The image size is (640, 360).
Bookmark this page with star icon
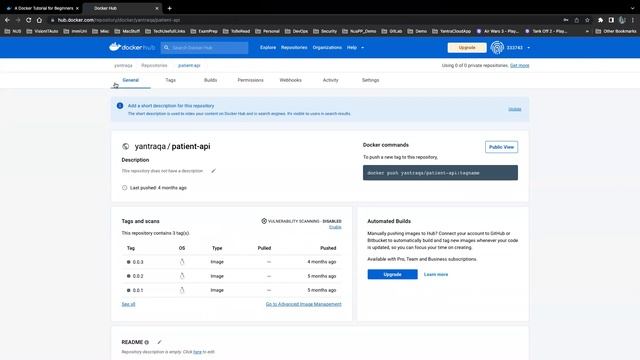[x=587, y=20]
